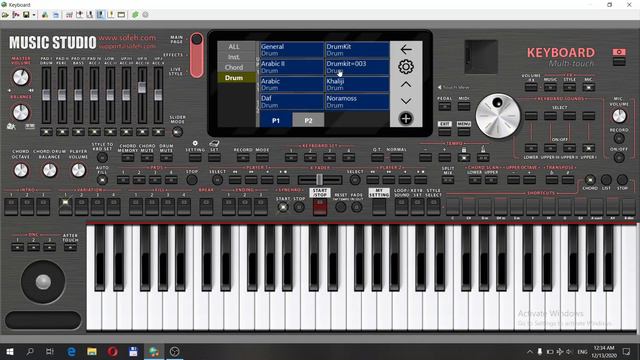Open Microsoft Edge from the taskbar
The width and height of the screenshot is (640, 360).
[71, 351]
